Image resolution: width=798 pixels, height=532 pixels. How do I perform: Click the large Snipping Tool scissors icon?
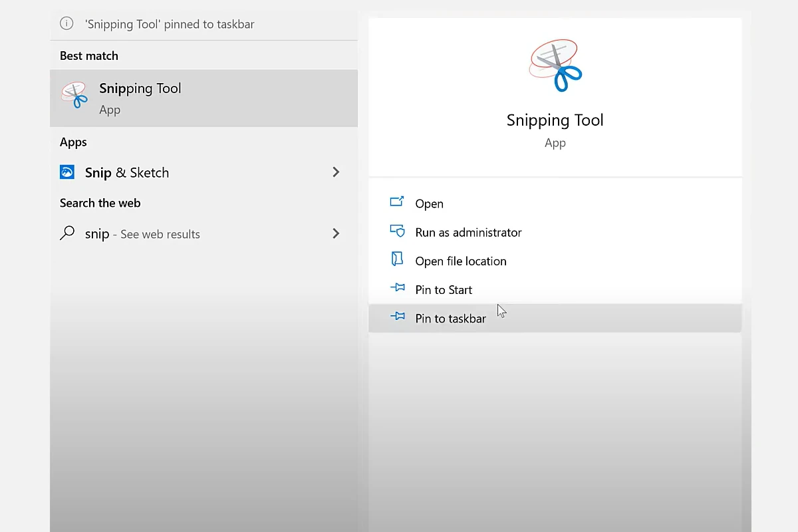555,66
